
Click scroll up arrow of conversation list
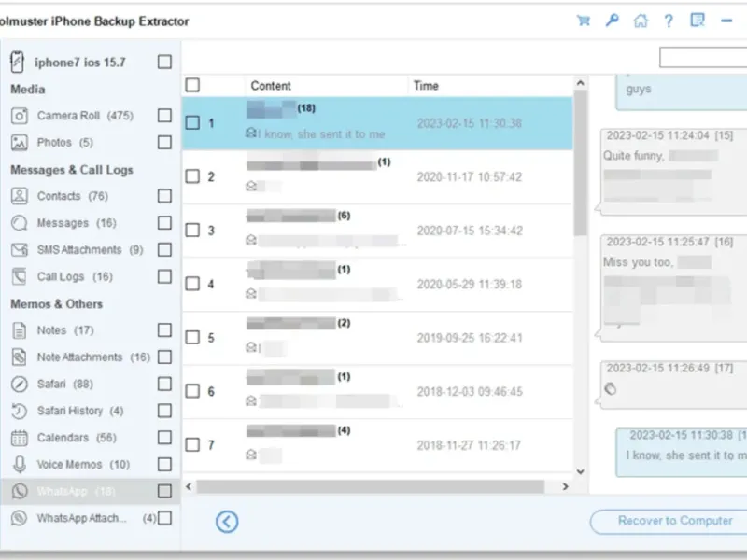[580, 83]
